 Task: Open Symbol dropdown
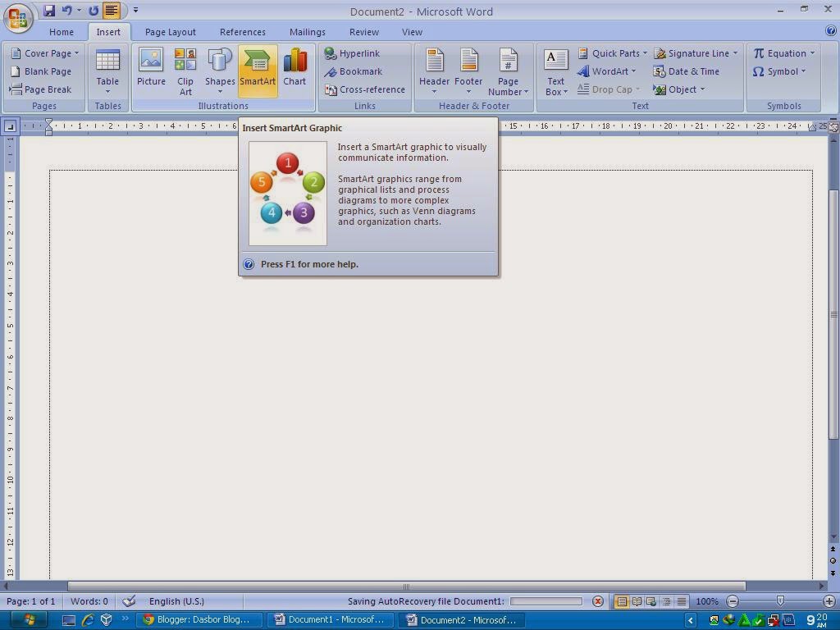tap(779, 71)
